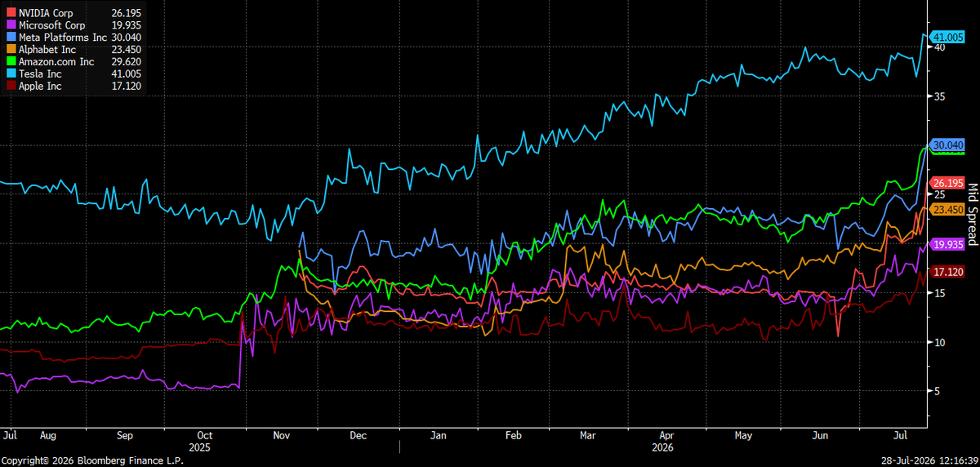
Task: Click the 35 tick on the y-axis
Action: click(x=940, y=96)
